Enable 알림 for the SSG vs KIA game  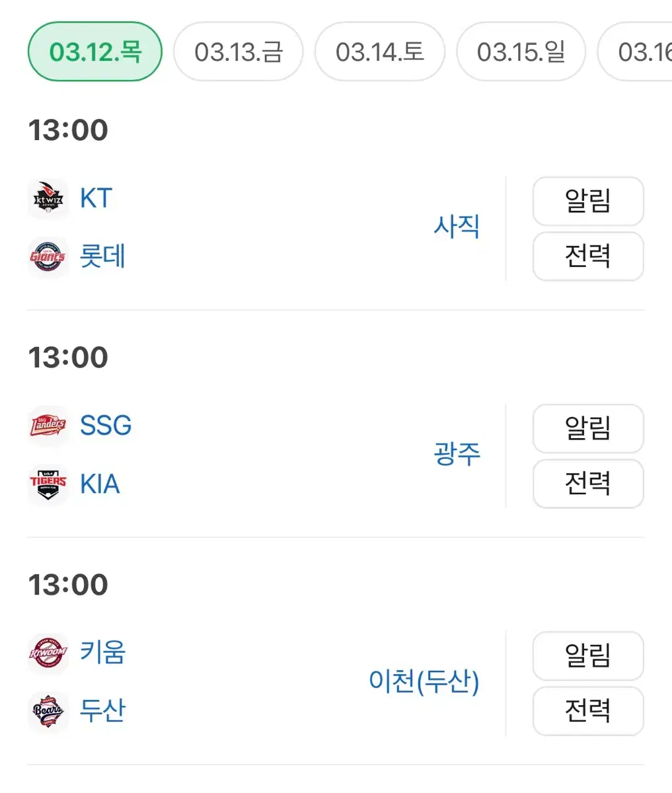[588, 428]
